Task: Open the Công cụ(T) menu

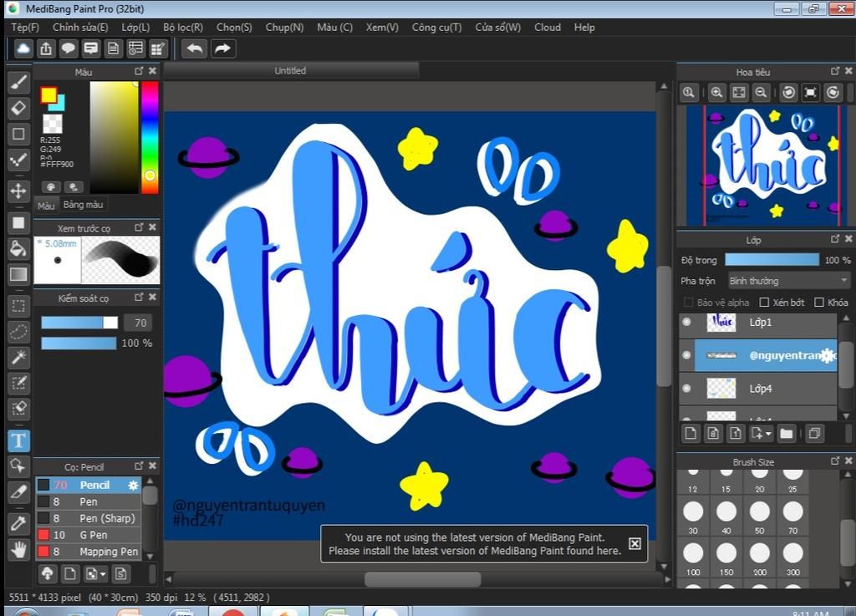Action: (436, 28)
